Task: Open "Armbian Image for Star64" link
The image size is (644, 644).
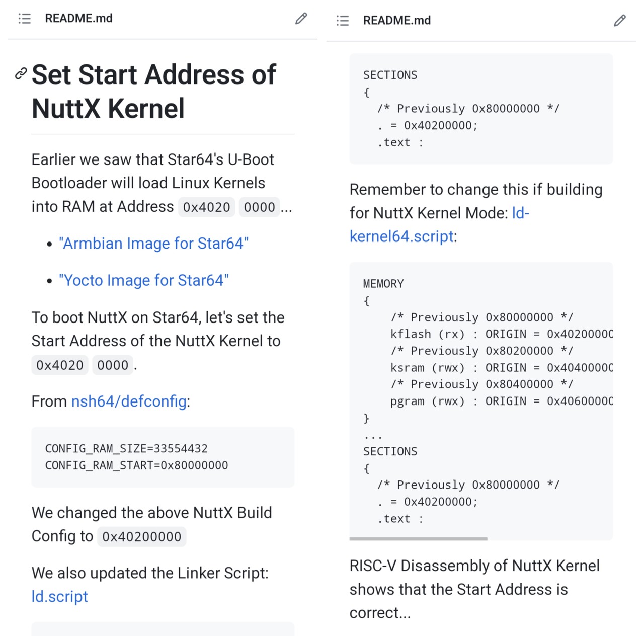Action: (153, 244)
